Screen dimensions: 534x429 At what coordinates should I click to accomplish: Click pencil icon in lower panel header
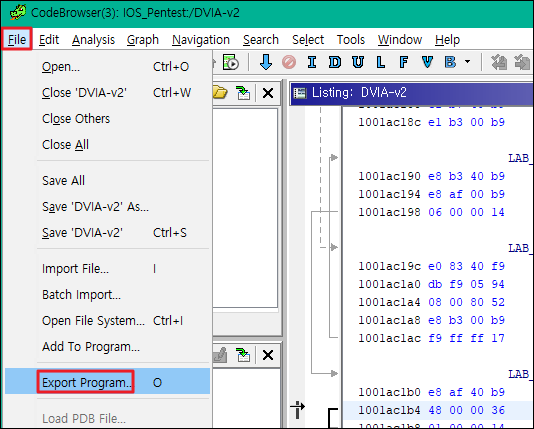tap(220, 355)
